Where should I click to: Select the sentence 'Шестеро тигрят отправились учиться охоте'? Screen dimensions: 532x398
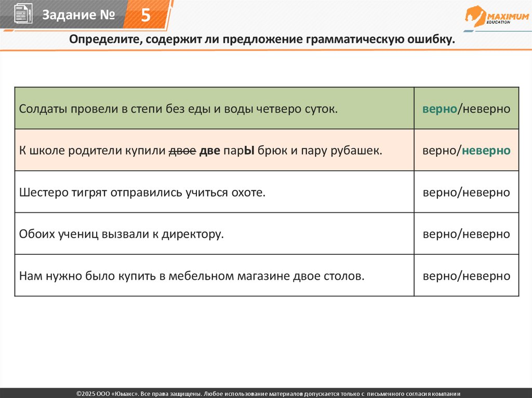(x=142, y=192)
